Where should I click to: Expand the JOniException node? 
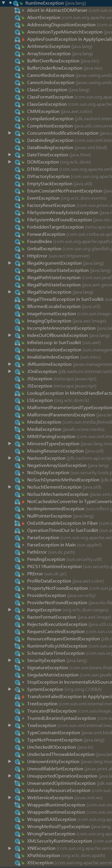10,371
